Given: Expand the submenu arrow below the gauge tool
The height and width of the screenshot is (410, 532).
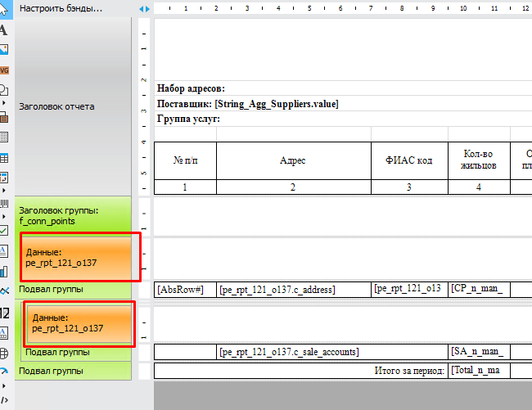Looking at the screenshot, I should pos(4,387).
